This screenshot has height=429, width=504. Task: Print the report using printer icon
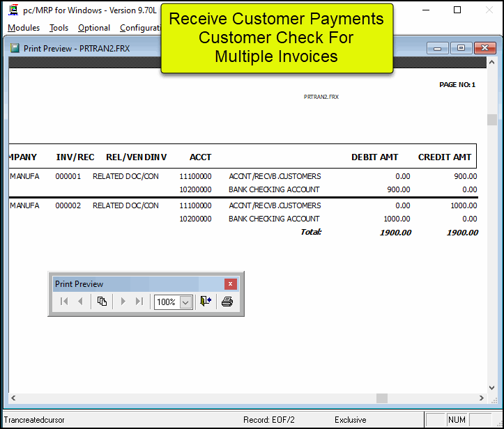(227, 302)
